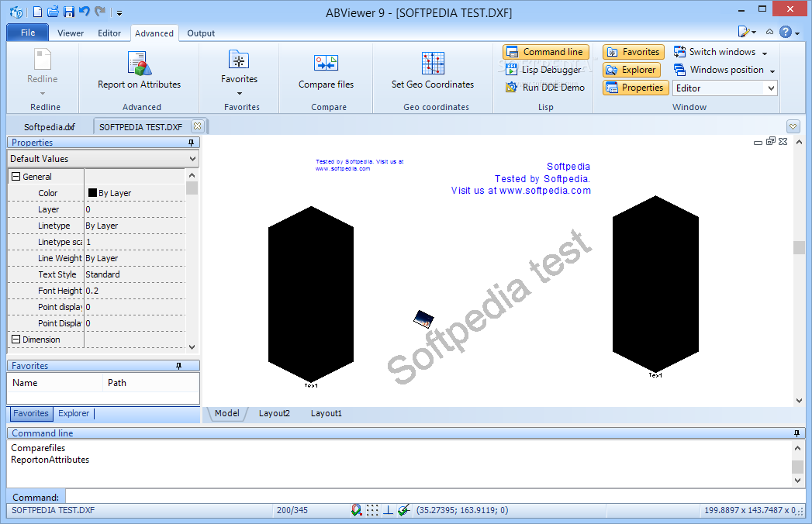Launch the Compare files tool
The height and width of the screenshot is (524, 812).
[327, 71]
